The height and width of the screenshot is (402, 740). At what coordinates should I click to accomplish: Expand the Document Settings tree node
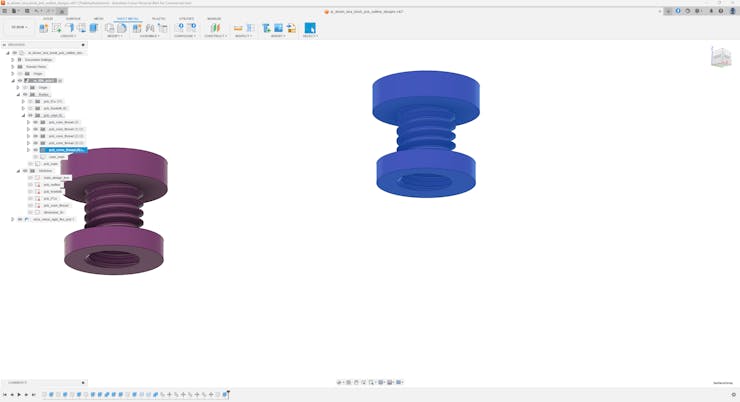pyautogui.click(x=13, y=59)
